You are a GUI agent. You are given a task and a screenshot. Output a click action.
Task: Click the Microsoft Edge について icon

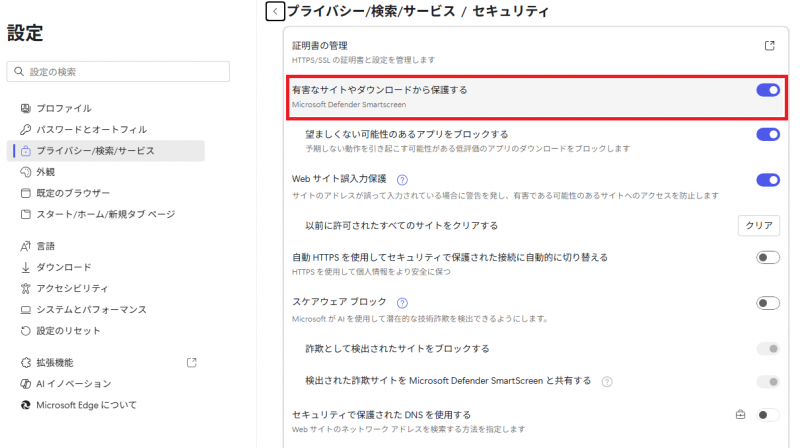point(27,405)
